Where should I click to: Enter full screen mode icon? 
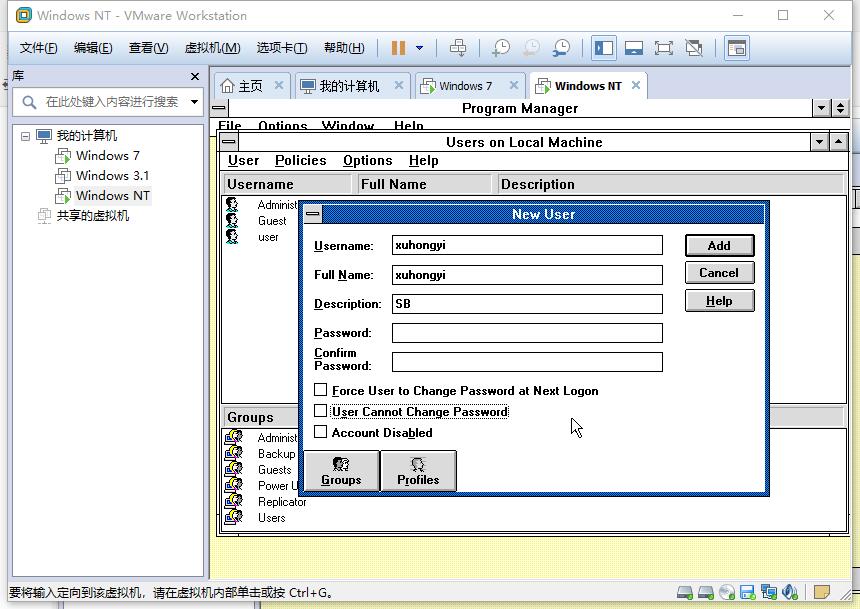(664, 48)
